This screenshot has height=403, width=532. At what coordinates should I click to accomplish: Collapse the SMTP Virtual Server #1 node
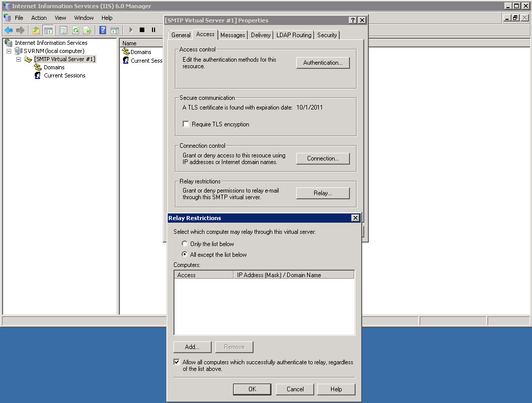(19, 59)
